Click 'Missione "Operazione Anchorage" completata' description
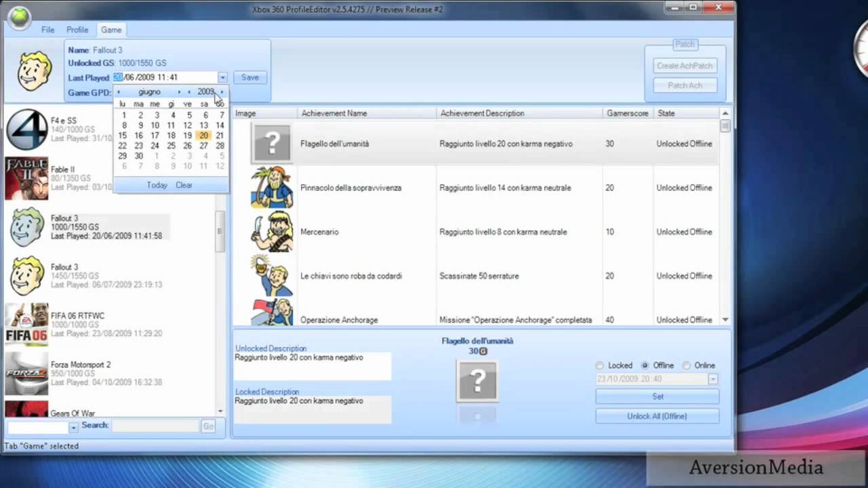 coord(515,320)
